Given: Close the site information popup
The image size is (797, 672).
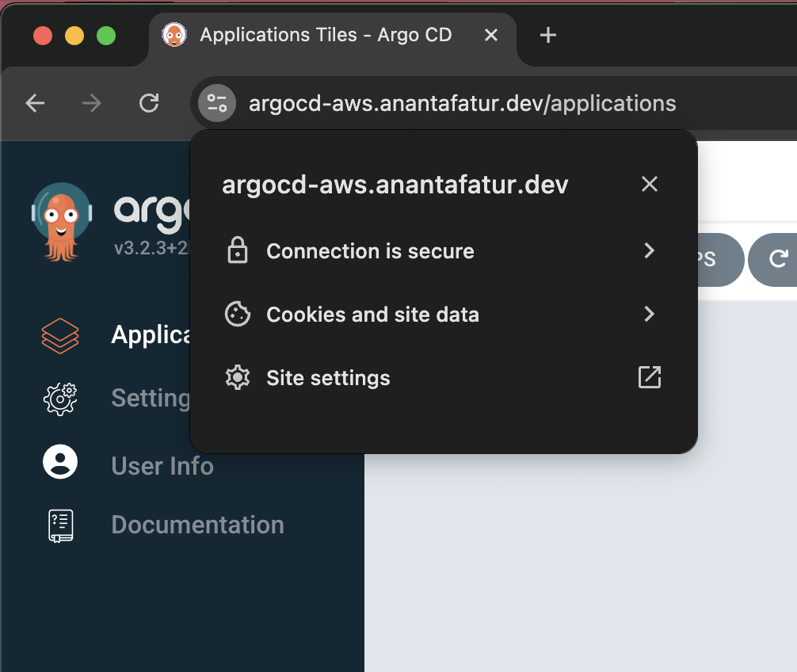Looking at the screenshot, I should click(x=649, y=185).
